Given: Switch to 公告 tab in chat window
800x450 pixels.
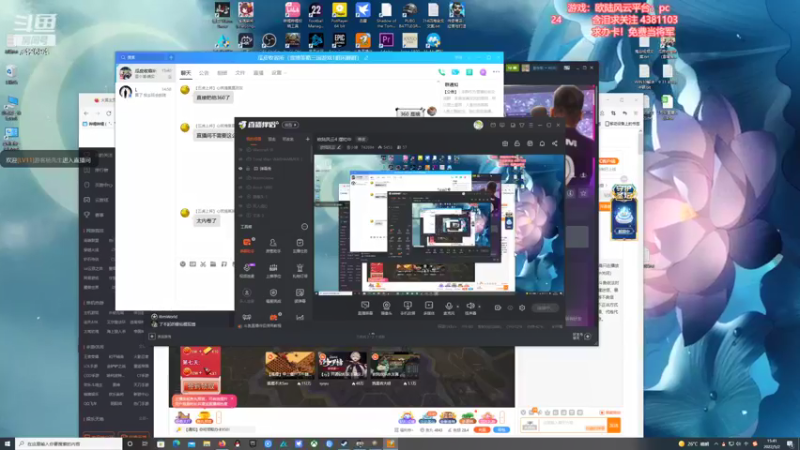Looking at the screenshot, I should coord(204,73).
